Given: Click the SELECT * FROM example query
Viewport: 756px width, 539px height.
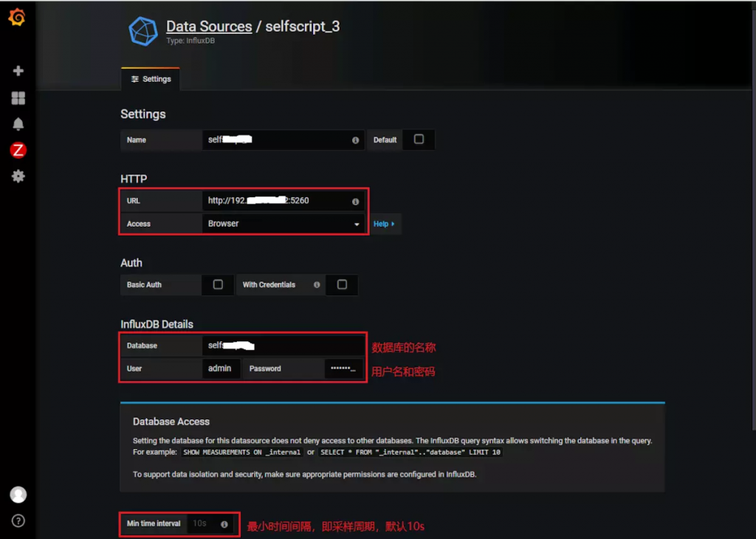Looking at the screenshot, I should [410, 452].
